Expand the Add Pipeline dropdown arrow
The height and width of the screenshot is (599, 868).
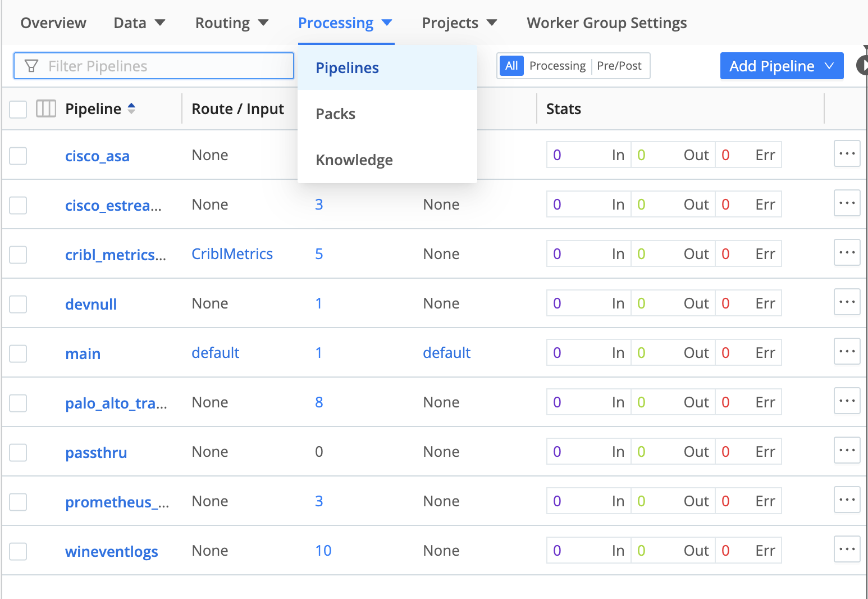[830, 66]
